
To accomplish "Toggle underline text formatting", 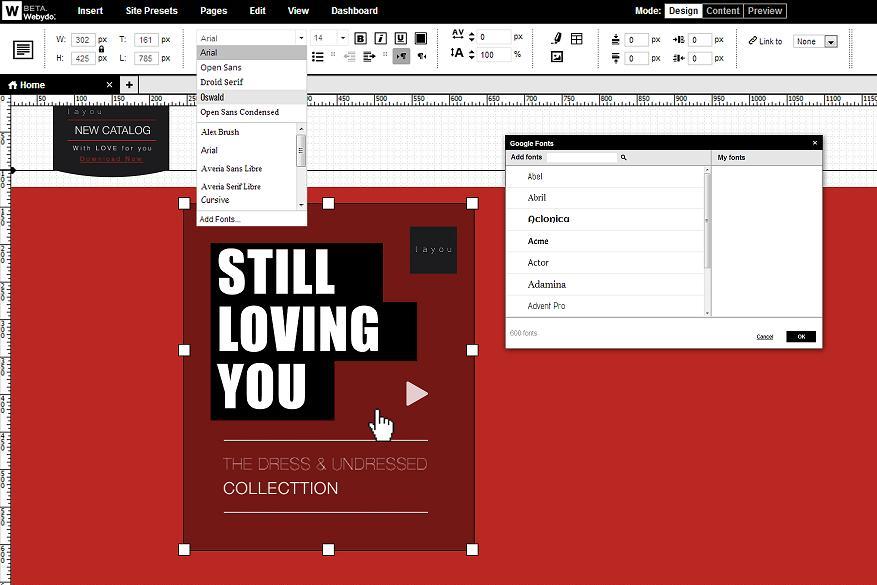I will point(400,38).
